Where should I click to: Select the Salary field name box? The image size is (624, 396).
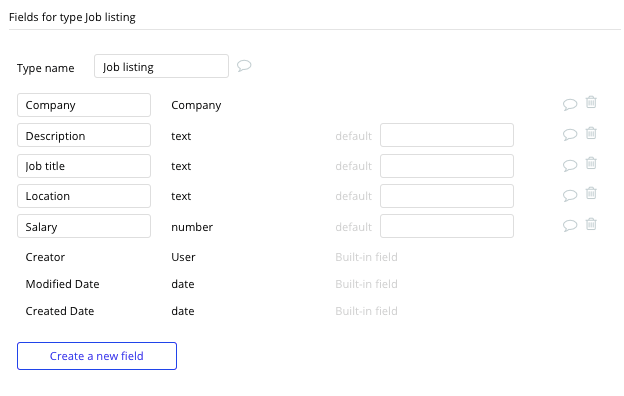pos(84,226)
